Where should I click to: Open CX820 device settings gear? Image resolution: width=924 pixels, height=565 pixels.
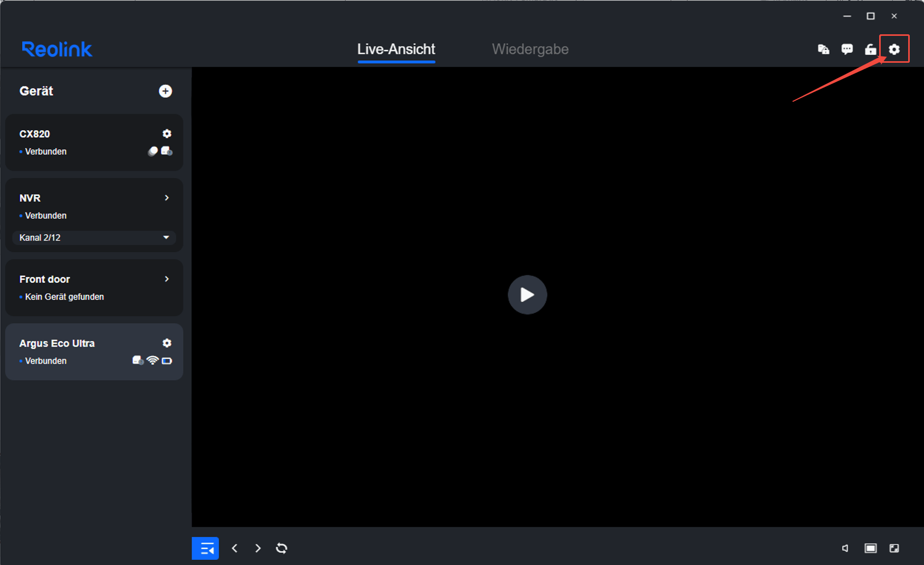[x=167, y=133]
